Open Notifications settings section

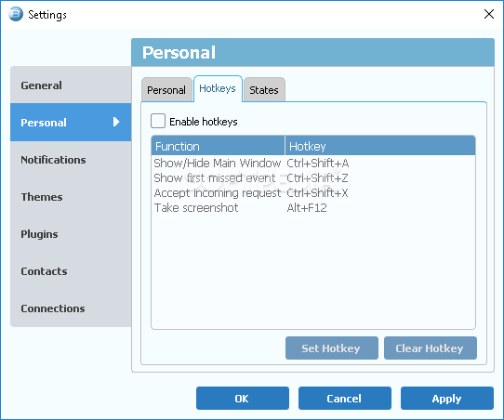point(71,160)
